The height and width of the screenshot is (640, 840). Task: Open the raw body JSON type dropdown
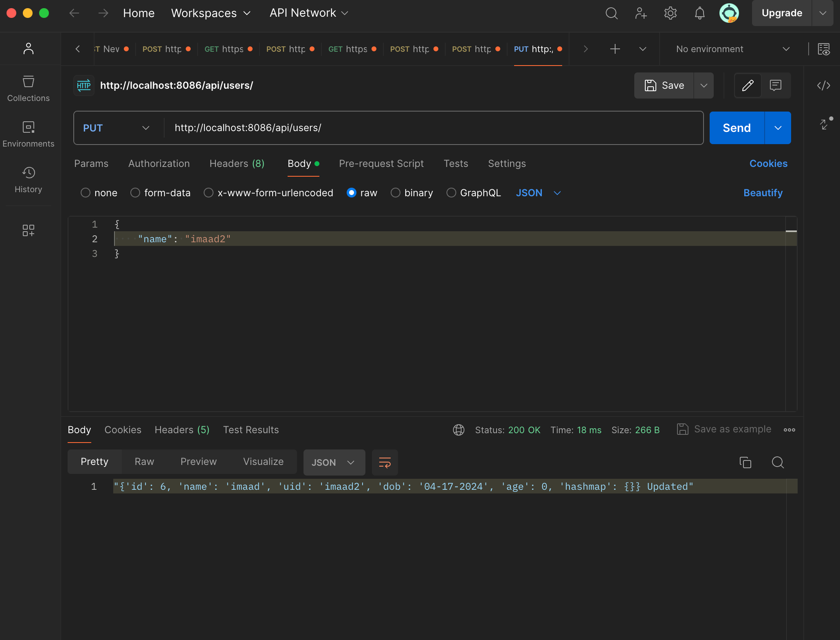[538, 193]
